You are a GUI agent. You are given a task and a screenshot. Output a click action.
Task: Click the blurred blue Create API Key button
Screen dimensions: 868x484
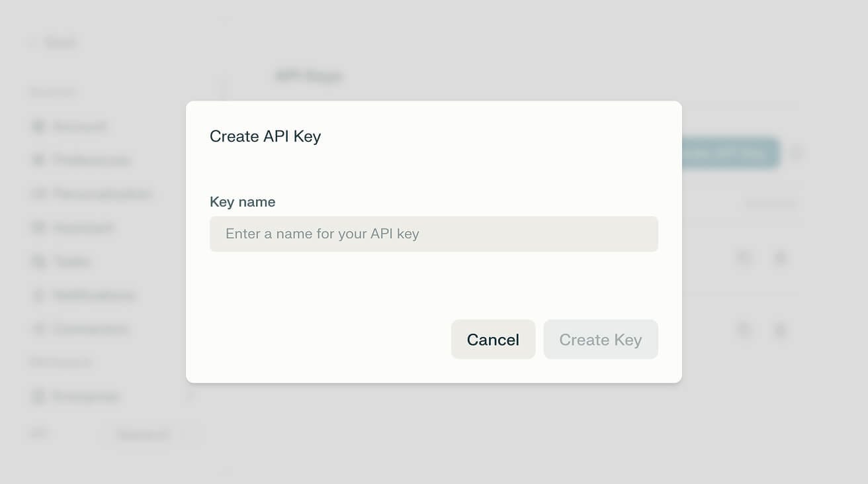coord(730,153)
